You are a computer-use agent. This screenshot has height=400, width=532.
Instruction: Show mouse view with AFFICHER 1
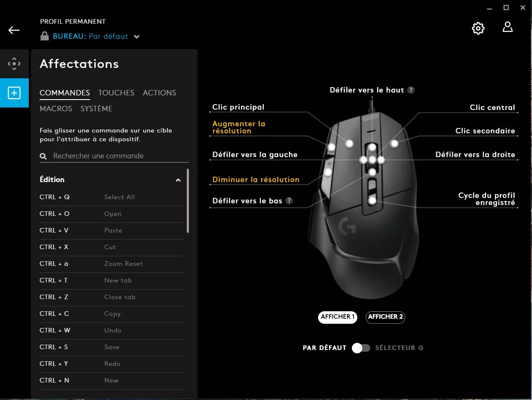point(337,317)
